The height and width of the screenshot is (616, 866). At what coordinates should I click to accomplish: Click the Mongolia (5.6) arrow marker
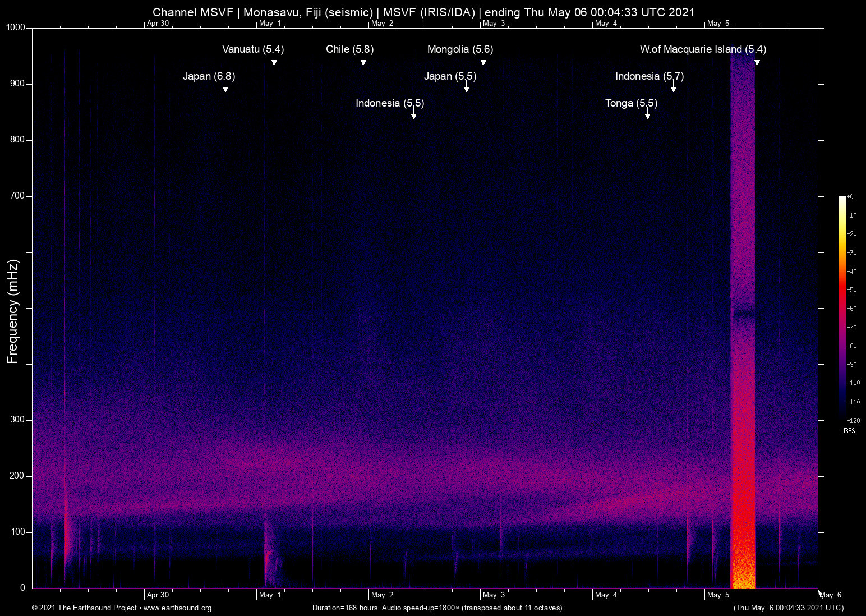point(483,61)
